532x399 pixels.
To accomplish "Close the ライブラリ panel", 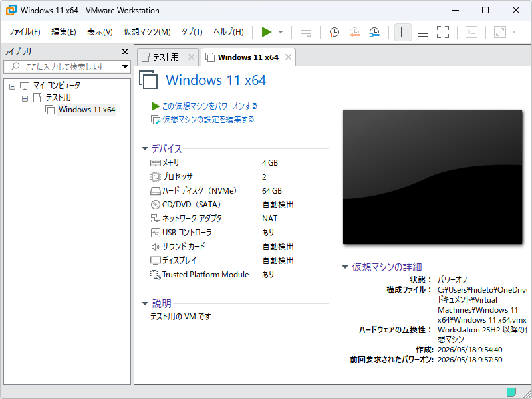I will [x=125, y=52].
